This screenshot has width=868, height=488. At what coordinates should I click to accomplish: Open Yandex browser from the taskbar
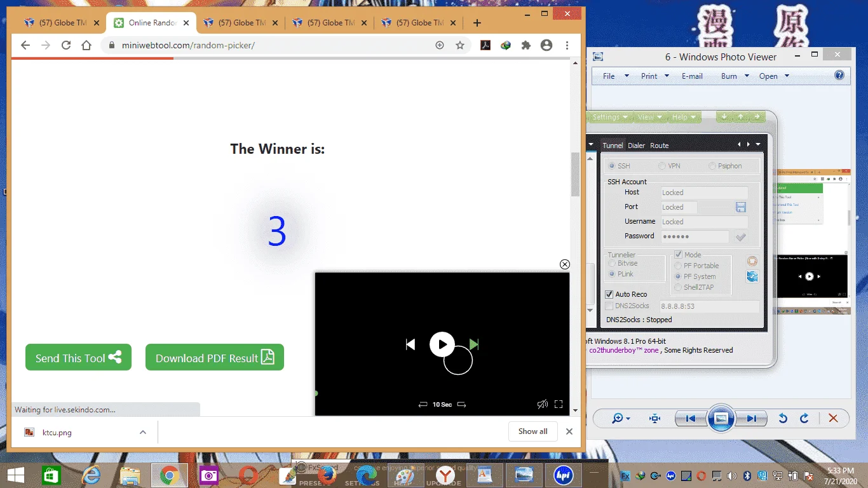pos(445,475)
